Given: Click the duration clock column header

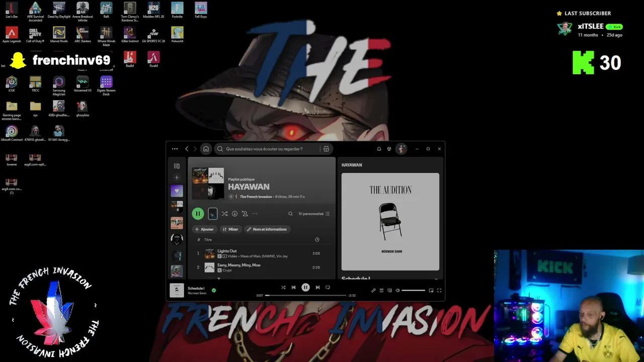Looking at the screenshot, I should [317, 240].
